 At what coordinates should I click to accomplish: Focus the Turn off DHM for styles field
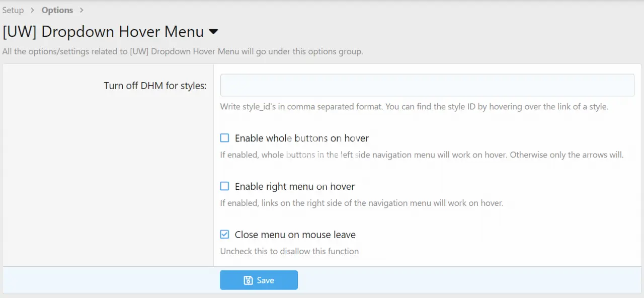point(427,85)
